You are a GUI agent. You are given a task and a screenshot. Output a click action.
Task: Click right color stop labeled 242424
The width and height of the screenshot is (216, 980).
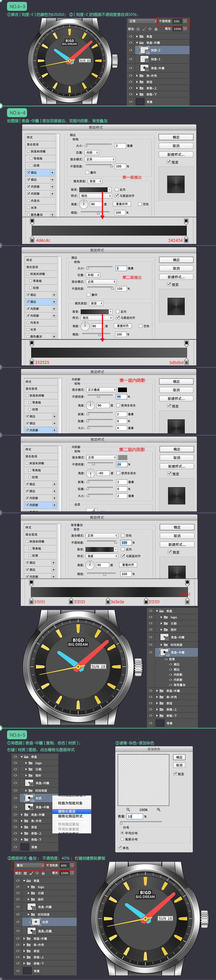[x=186, y=240]
